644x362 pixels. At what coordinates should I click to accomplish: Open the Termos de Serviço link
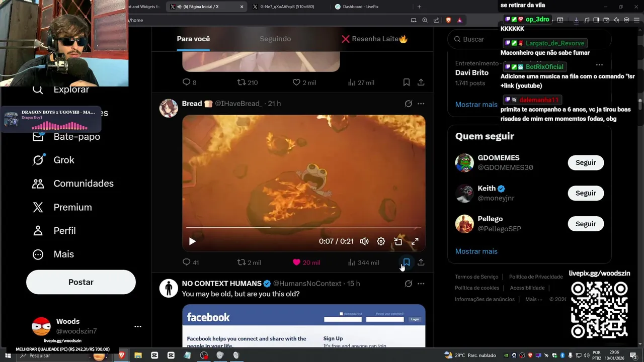pos(476,277)
